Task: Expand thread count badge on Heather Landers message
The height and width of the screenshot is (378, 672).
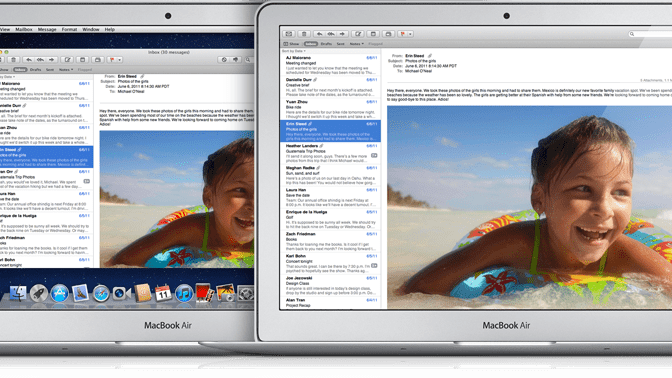Action: point(374,156)
